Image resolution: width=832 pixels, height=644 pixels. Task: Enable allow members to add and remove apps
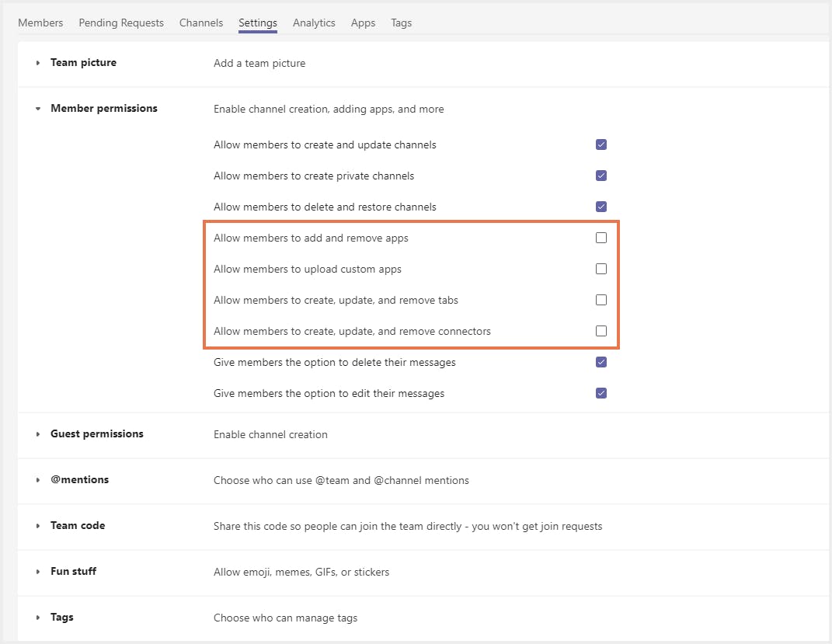pyautogui.click(x=601, y=238)
